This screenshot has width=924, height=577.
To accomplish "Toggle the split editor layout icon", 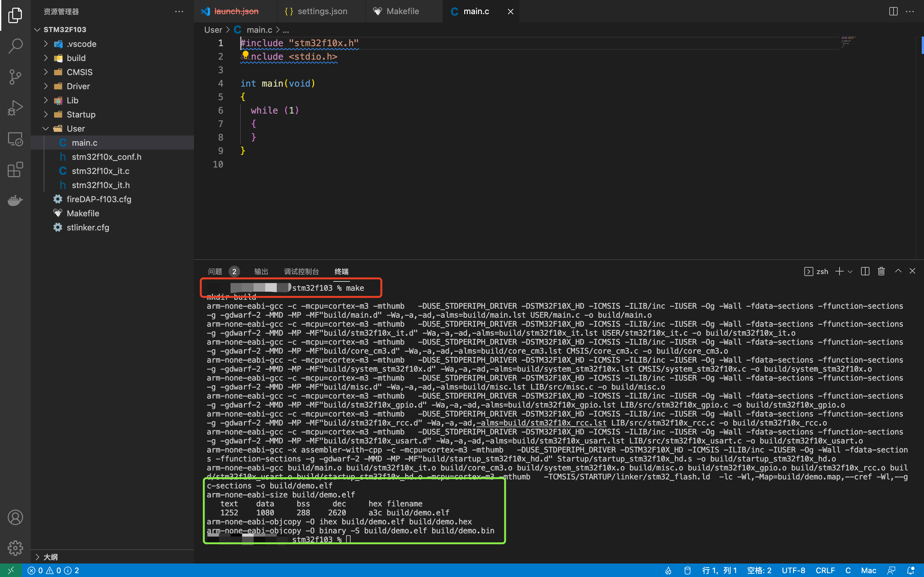I will coord(893,12).
